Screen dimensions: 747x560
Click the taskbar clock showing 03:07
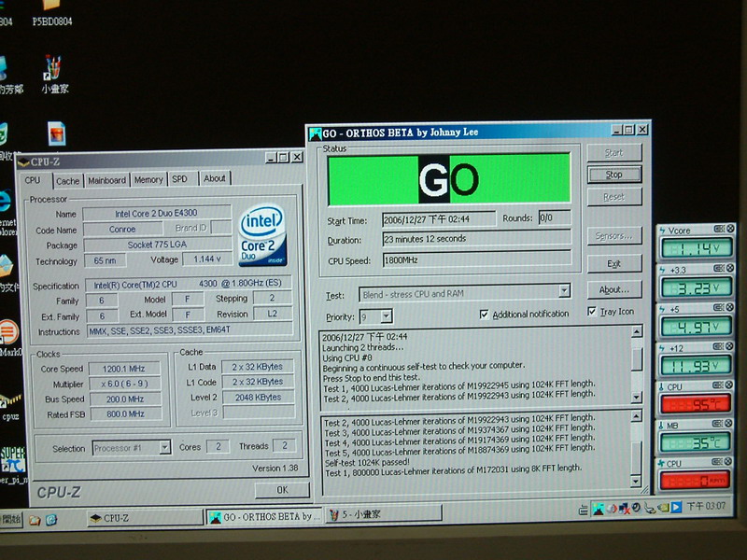(706, 506)
